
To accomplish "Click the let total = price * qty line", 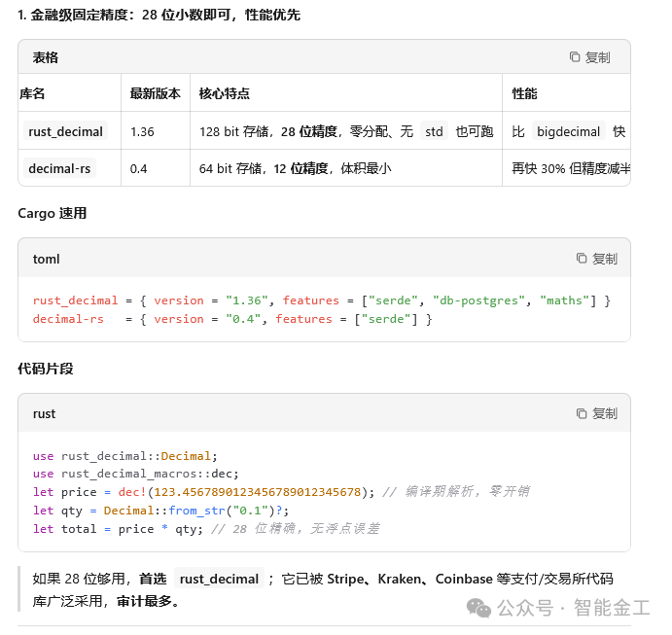I will click(206, 529).
